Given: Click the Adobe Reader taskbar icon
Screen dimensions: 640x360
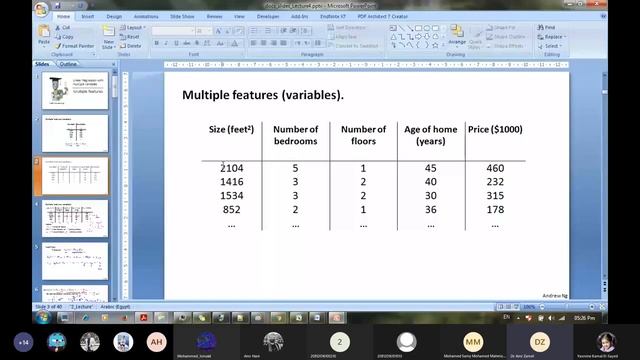Looking at the screenshot, I should point(144,318).
